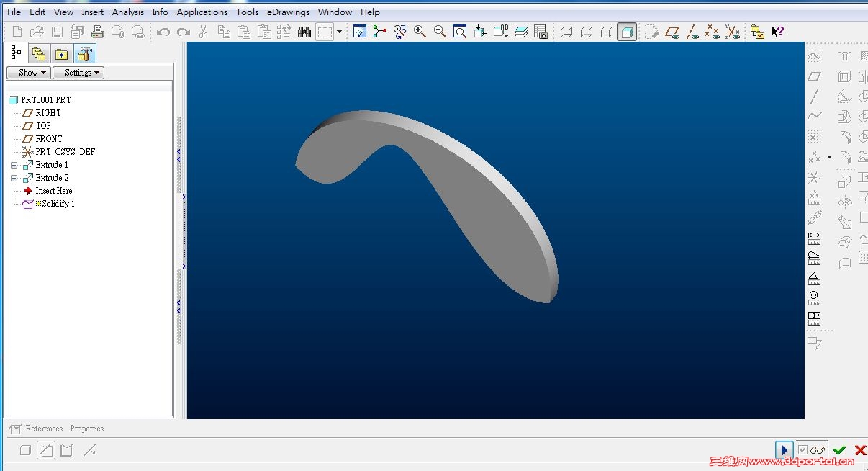The image size is (868, 471).
Task: Click the Insert Here marker
Action: pyautogui.click(x=54, y=191)
